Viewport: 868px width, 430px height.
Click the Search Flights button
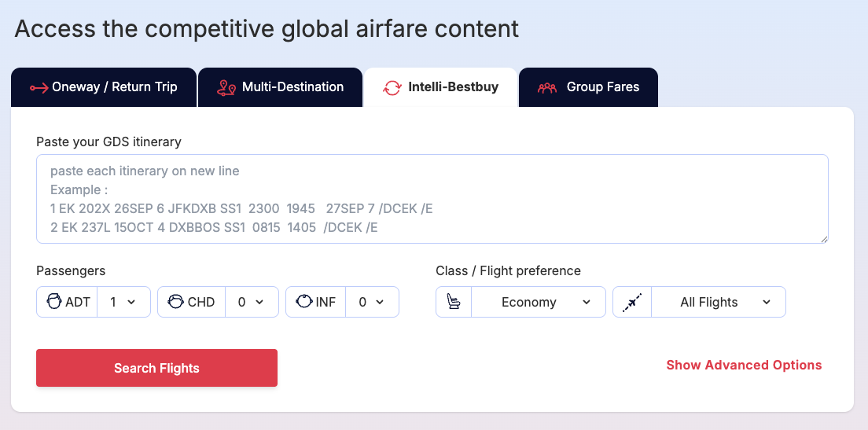[x=156, y=368]
